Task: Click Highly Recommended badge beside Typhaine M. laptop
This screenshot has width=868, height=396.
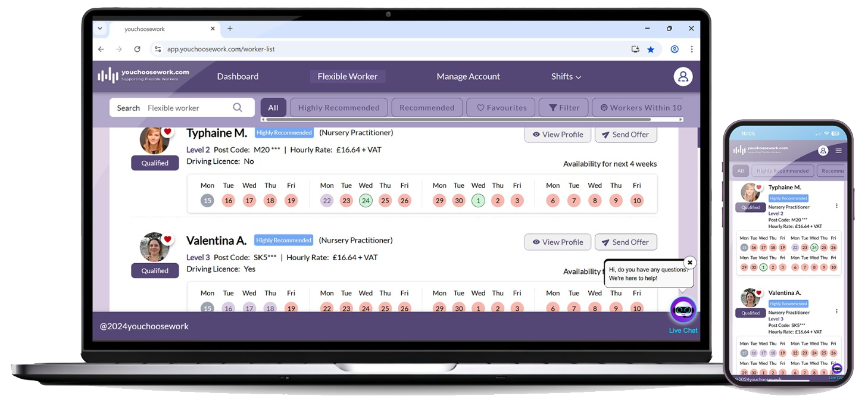Action: click(x=284, y=133)
